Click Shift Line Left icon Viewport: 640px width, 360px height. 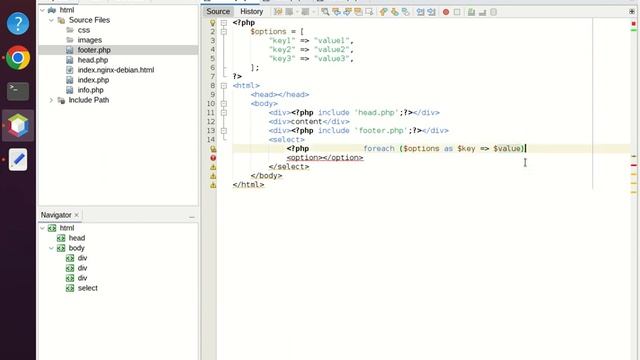[420, 12]
